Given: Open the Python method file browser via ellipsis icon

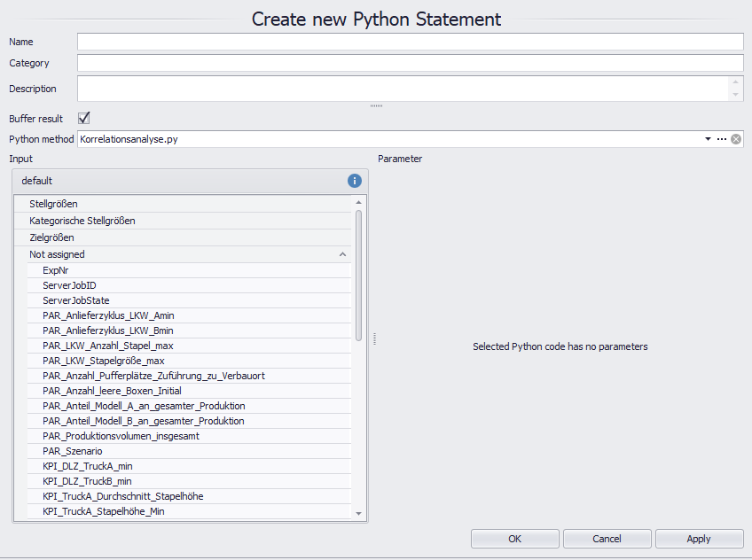Looking at the screenshot, I should 721,138.
